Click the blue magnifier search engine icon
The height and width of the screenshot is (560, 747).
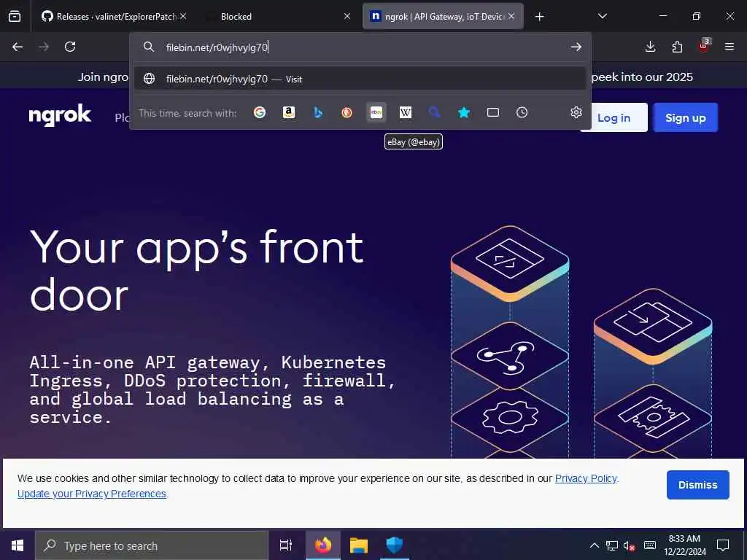pos(435,112)
